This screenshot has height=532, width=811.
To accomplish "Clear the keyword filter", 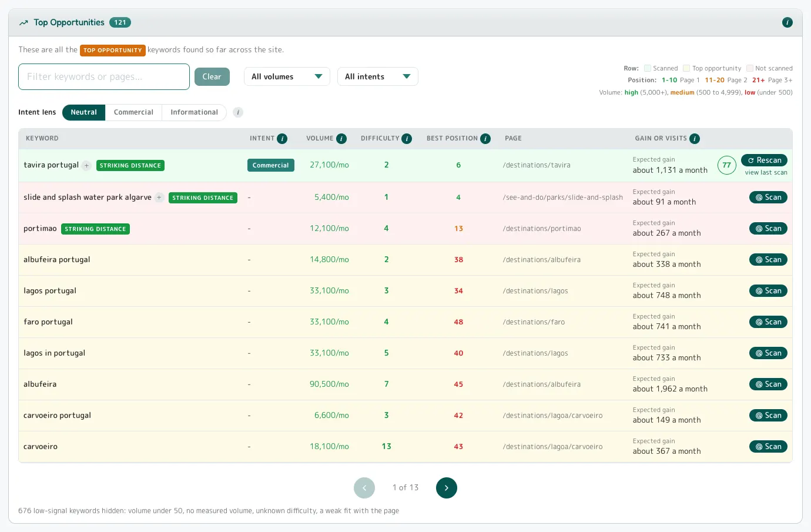I will tap(212, 76).
